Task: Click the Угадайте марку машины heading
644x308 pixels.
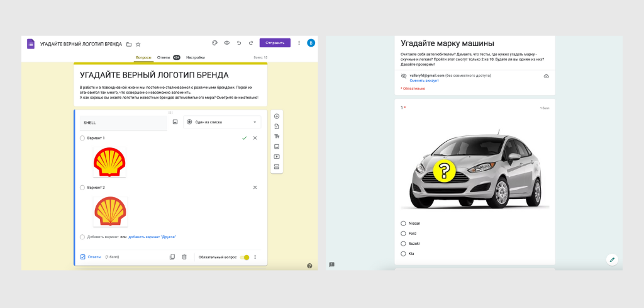Action: tap(447, 43)
